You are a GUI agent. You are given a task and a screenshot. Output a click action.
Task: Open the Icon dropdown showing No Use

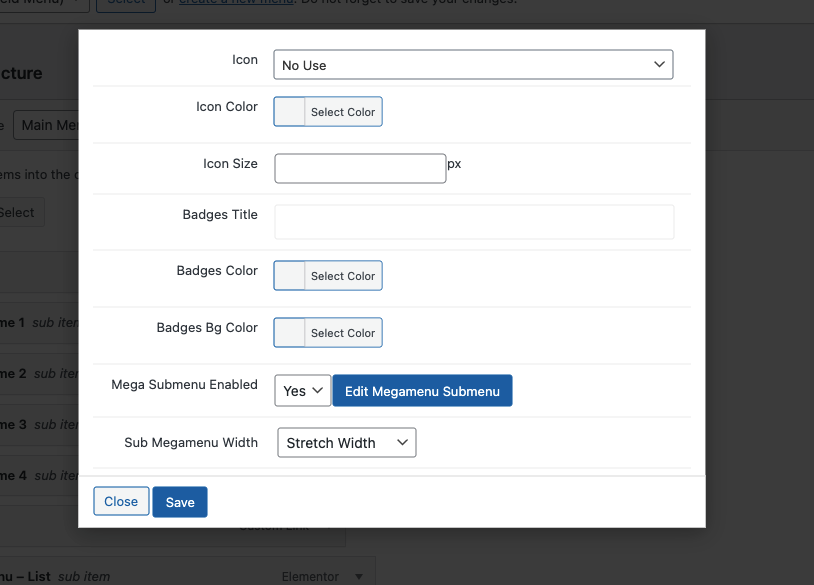tap(472, 65)
